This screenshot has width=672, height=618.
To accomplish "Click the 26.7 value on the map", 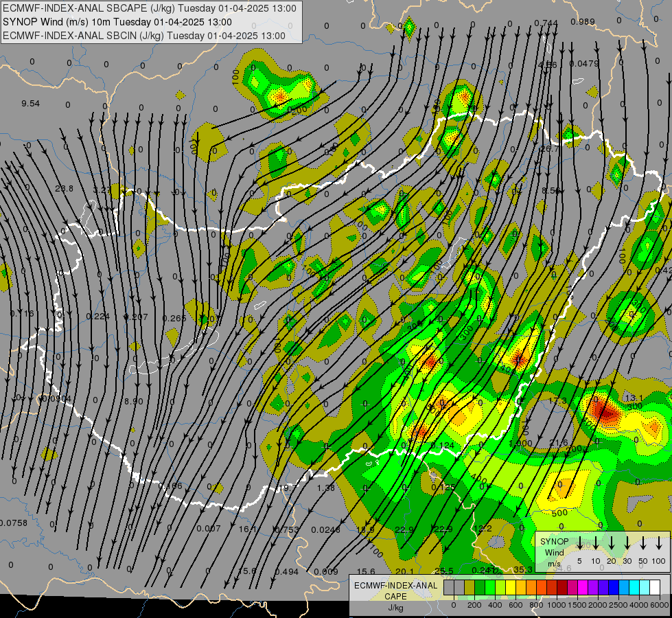I will click(550, 149).
